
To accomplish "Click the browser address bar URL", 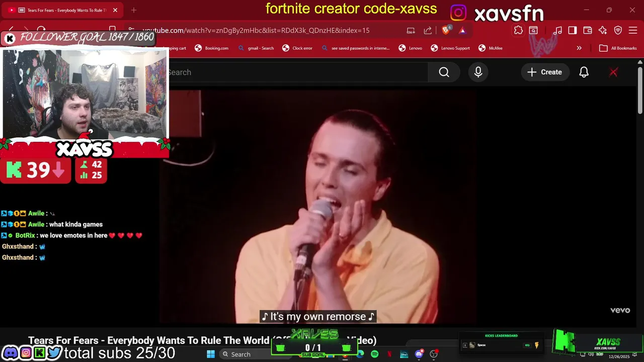I will (256, 30).
